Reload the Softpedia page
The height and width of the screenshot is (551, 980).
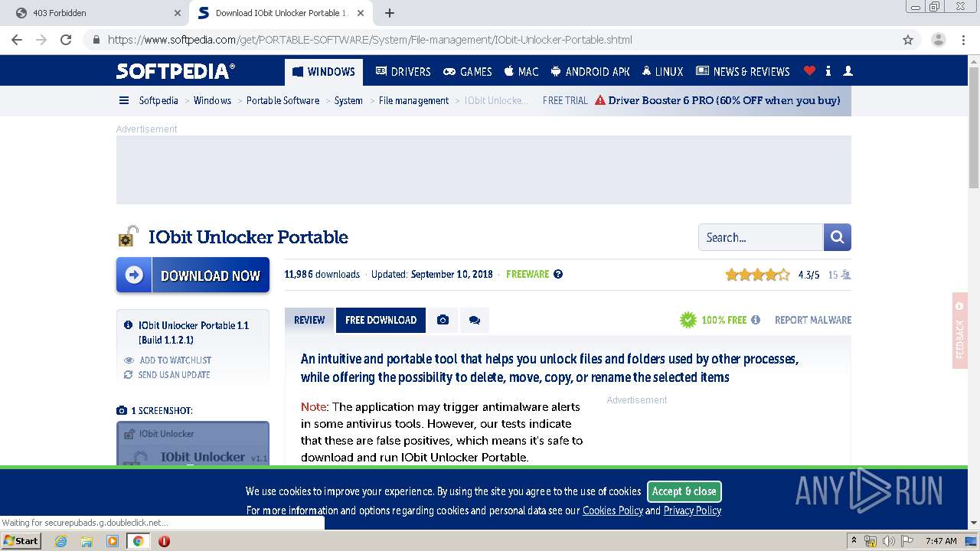[66, 40]
